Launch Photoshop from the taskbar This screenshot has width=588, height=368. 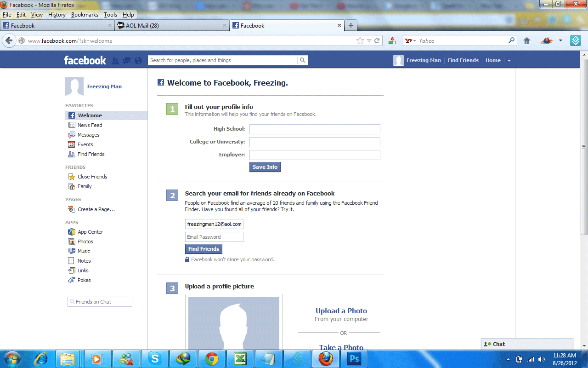(354, 358)
